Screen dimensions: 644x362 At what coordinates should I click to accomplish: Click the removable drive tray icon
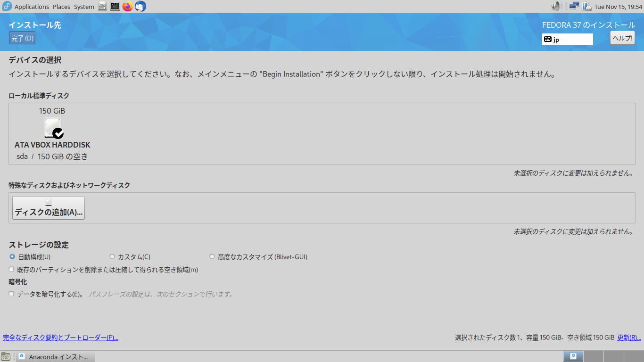[x=586, y=7]
